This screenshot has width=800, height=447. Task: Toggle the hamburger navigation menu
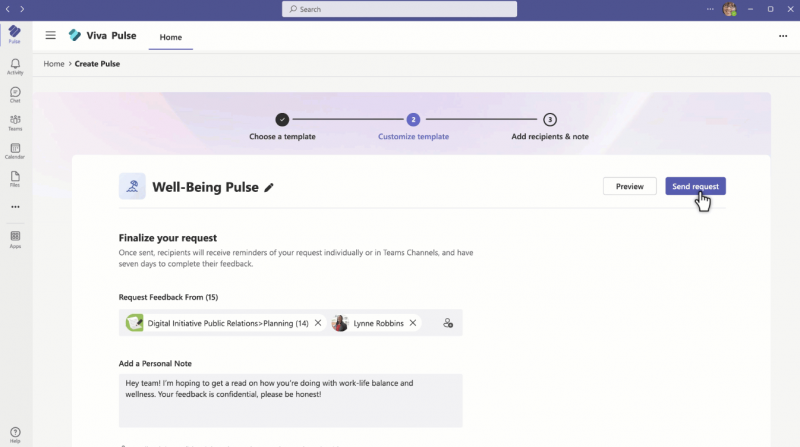point(50,35)
